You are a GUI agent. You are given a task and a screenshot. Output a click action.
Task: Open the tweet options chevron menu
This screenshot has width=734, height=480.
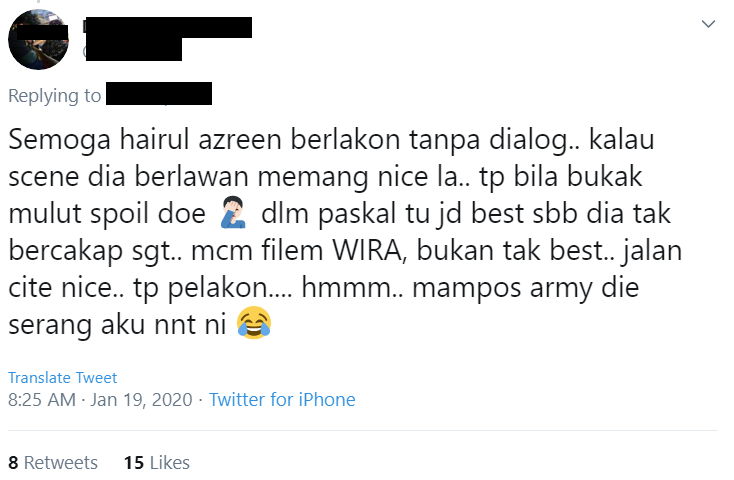click(708, 23)
